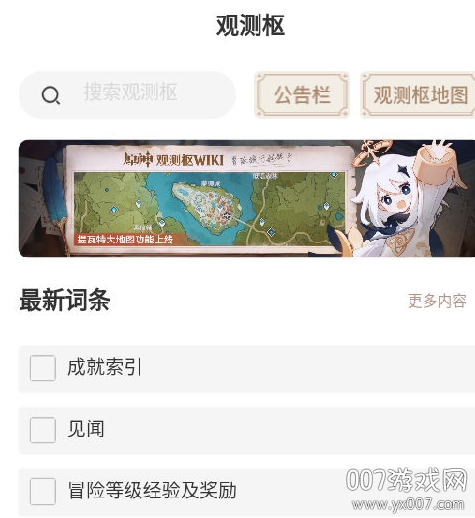475x518 pixels.
Task: Click the 原神 logo in the banner
Action: click(x=138, y=160)
